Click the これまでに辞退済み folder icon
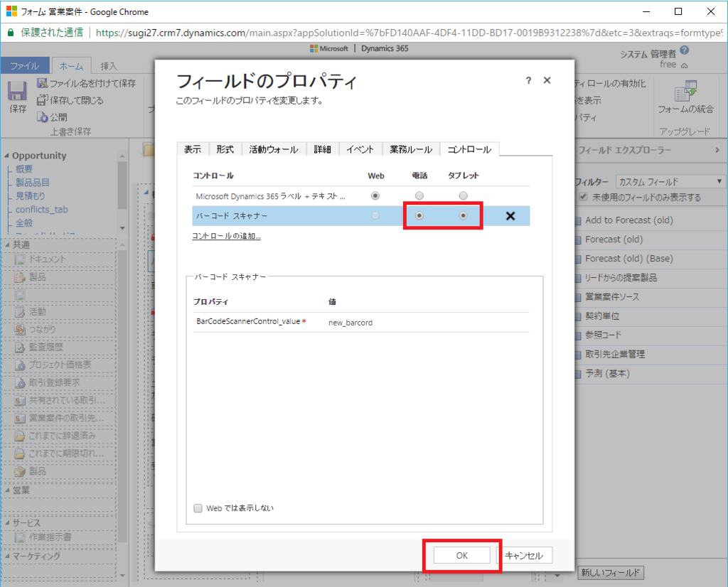This screenshot has height=587, width=728. (20, 436)
